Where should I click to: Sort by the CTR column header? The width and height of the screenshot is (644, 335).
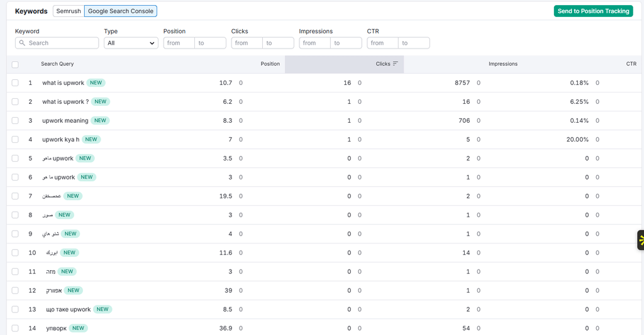[x=631, y=64]
